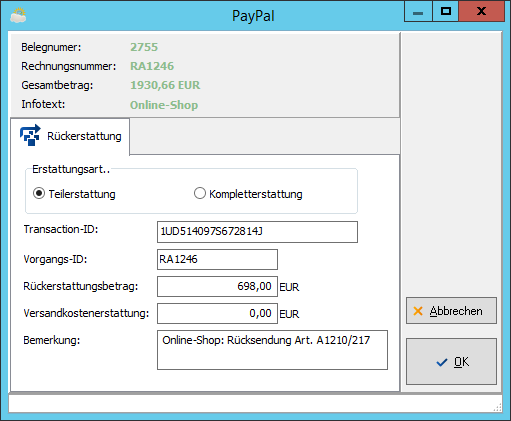Image resolution: width=511 pixels, height=421 pixels.
Task: Open the Rückerstattung tab
Action: (x=70, y=136)
